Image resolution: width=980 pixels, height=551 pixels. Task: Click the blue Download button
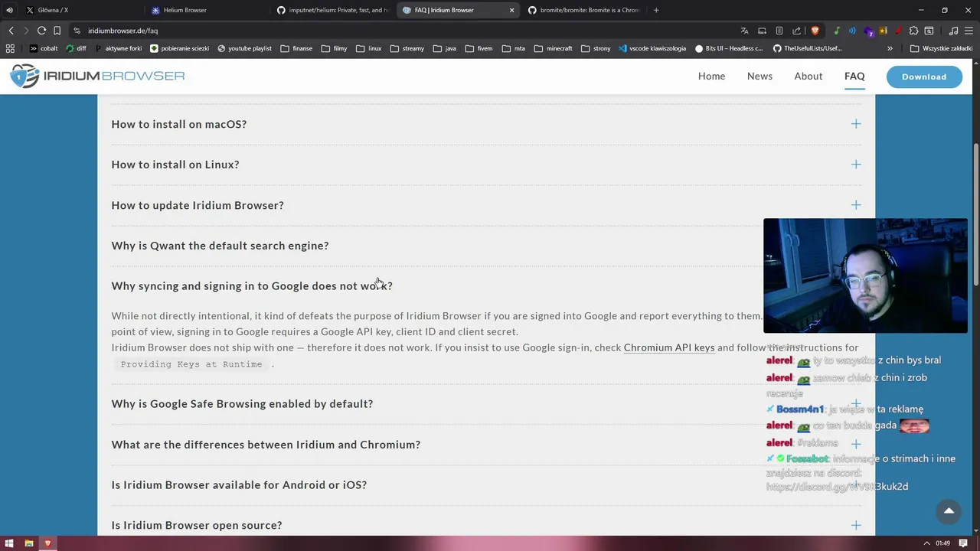924,77
